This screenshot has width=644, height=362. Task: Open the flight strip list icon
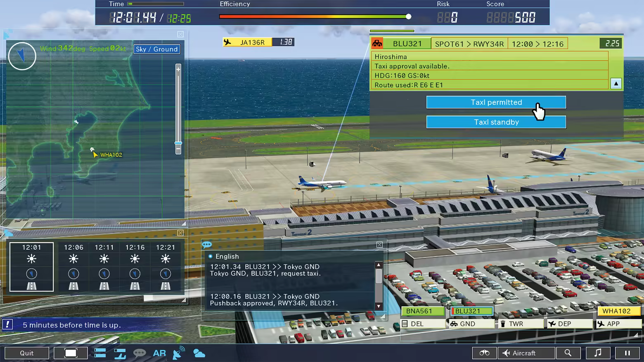click(100, 353)
